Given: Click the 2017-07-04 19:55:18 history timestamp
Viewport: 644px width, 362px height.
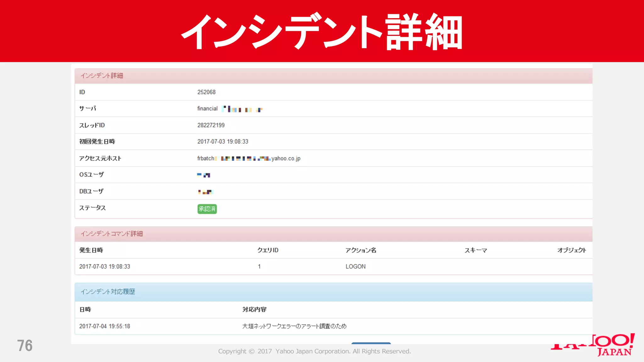Looking at the screenshot, I should pos(104,326).
